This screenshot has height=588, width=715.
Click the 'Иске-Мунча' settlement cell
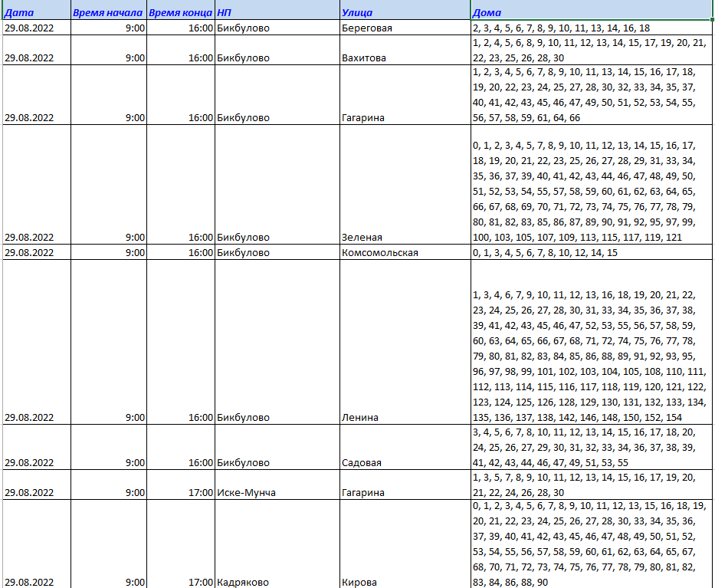(x=277, y=492)
